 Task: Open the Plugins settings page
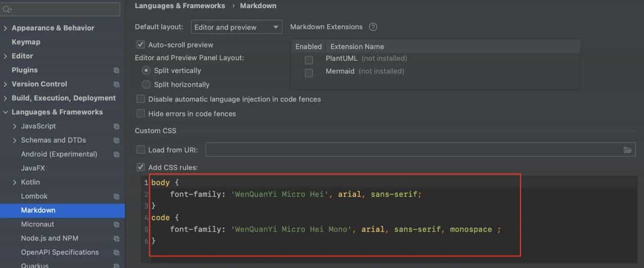pos(25,70)
